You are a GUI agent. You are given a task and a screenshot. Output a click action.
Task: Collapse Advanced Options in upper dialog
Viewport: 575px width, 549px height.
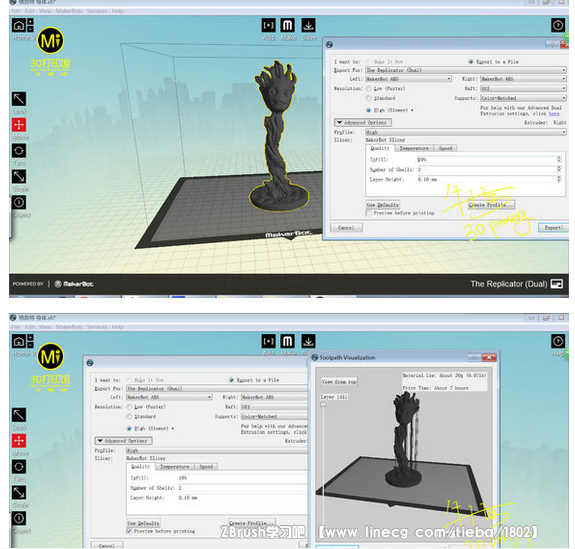(x=363, y=122)
